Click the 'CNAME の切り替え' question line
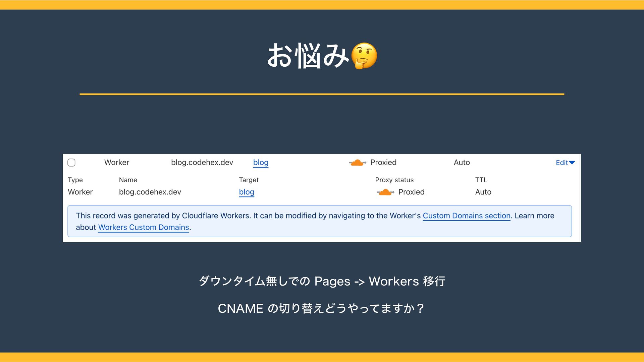This screenshot has height=362, width=644. point(322,308)
